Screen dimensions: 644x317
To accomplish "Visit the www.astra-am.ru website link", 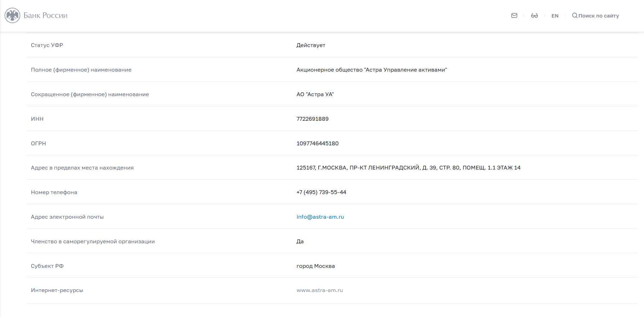I will (320, 290).
